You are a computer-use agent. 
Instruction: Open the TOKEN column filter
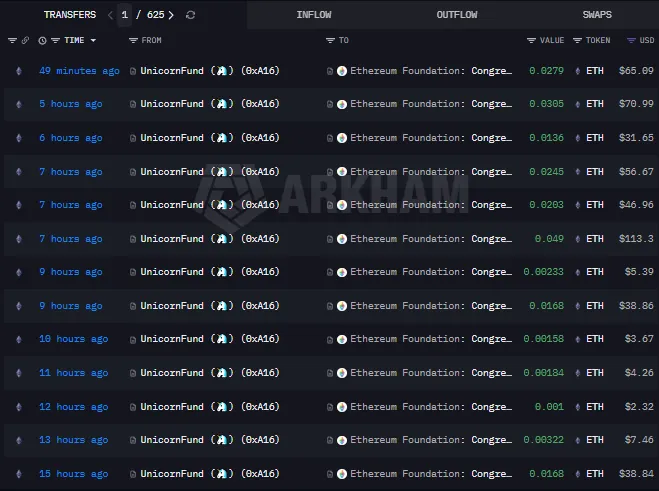pos(577,41)
